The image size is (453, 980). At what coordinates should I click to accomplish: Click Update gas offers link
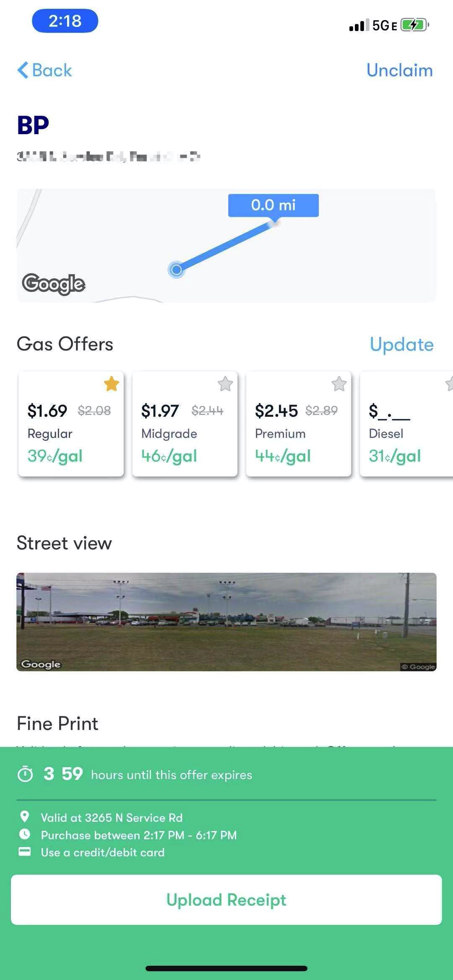pos(401,344)
